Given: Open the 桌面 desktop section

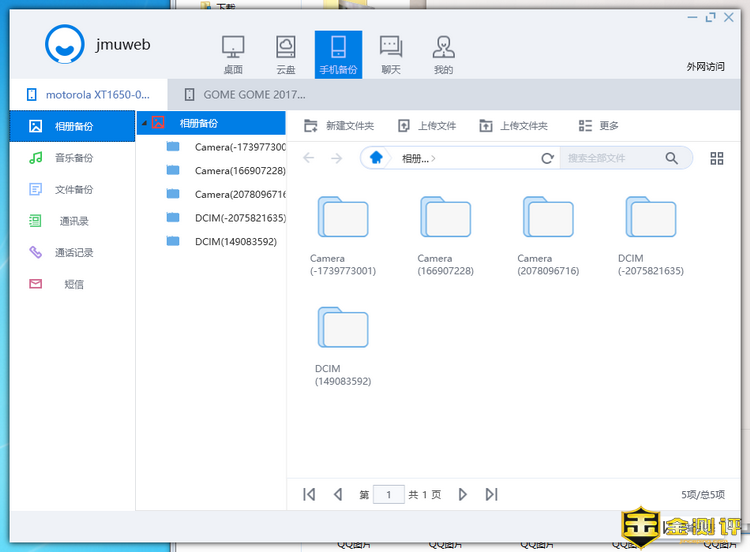Looking at the screenshot, I should [233, 54].
